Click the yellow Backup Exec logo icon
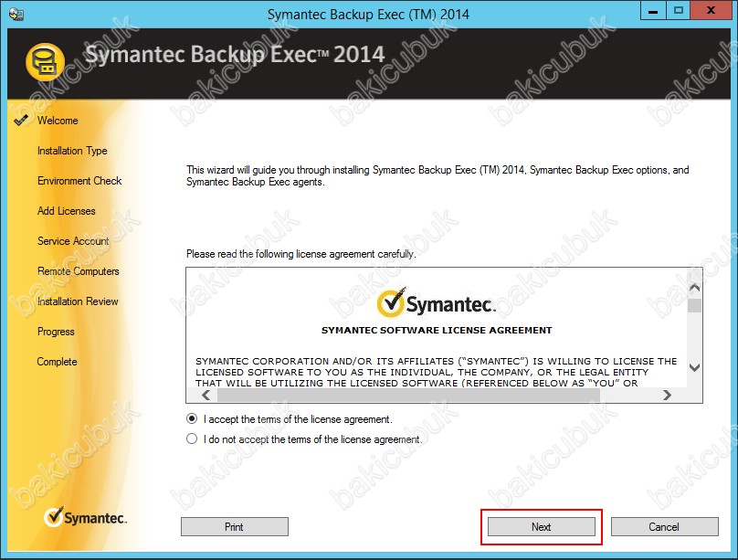The height and width of the screenshot is (560, 738). [45, 62]
